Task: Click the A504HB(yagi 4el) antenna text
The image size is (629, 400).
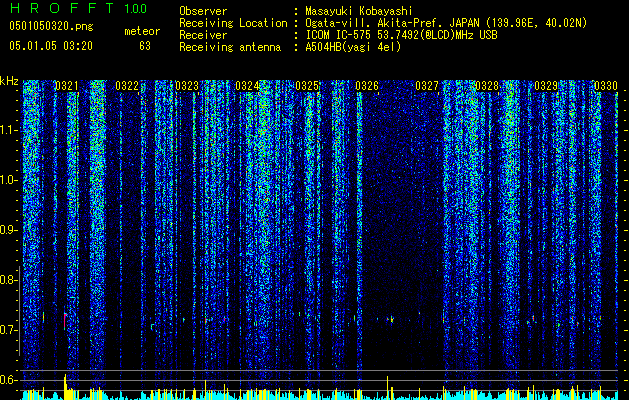Action: coord(353,47)
